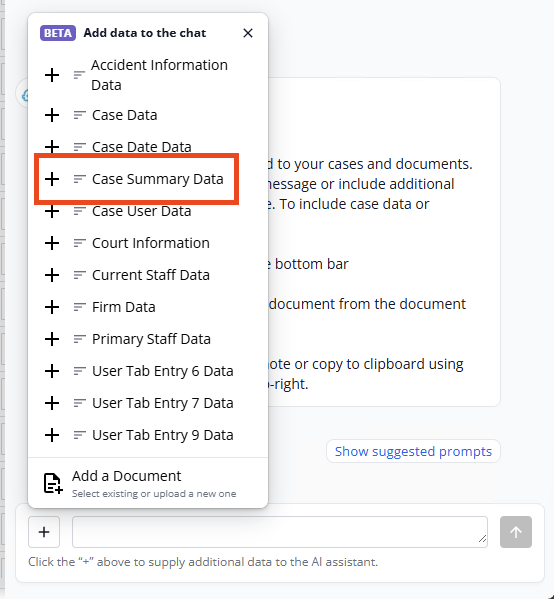Close the Add data to the chat panel

point(248,33)
